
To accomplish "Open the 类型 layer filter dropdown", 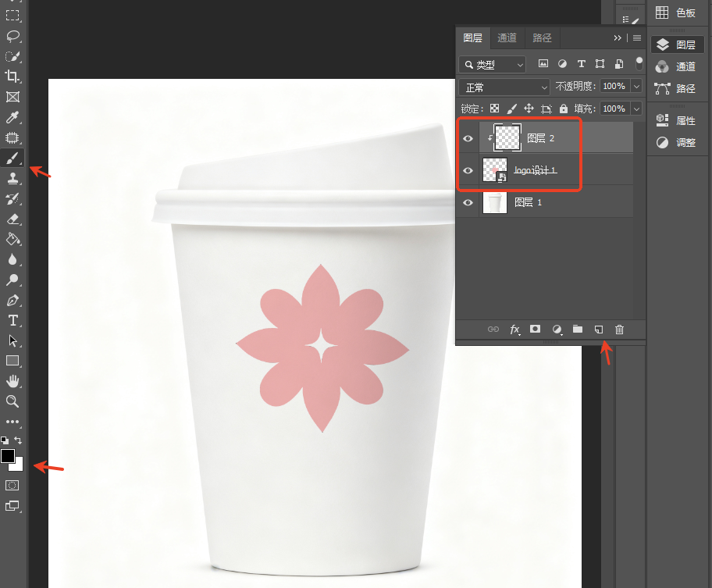I will click(492, 65).
